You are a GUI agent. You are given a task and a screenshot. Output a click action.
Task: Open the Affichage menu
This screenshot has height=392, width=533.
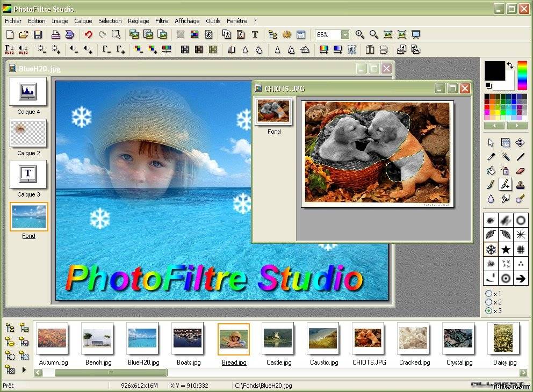click(187, 21)
